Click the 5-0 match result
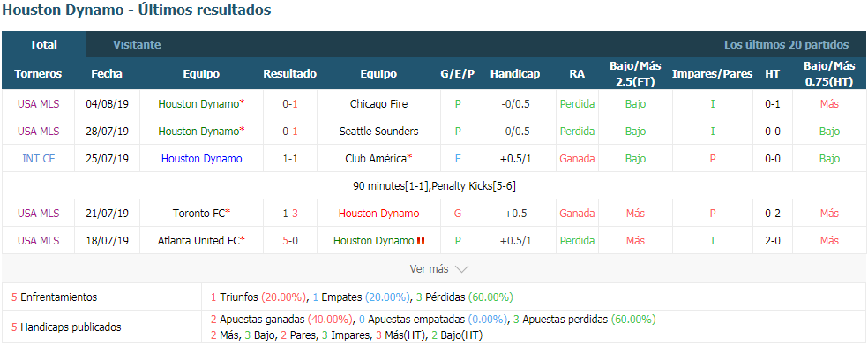Image resolution: width=868 pixels, height=346 pixels. 289,241
